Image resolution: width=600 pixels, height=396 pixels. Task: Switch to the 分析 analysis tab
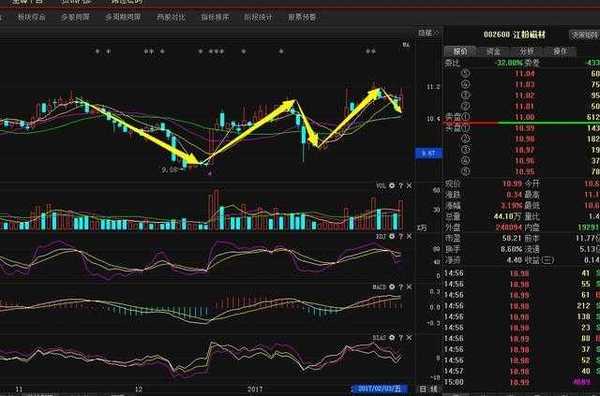point(527,51)
